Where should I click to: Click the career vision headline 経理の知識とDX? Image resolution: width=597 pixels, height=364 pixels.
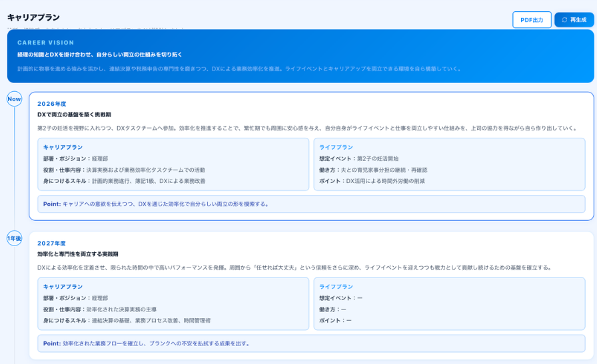tap(100, 55)
